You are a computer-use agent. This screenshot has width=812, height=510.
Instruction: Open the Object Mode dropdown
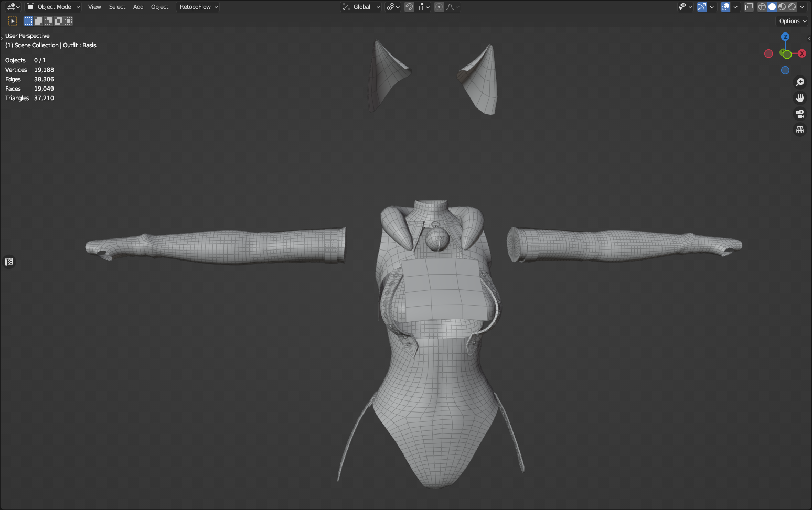[x=54, y=7]
